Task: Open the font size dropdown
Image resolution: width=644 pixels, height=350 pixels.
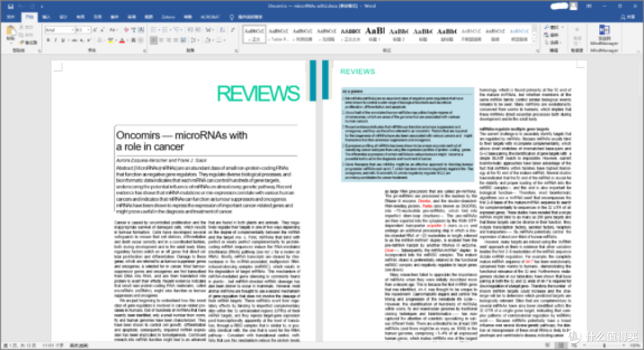Action: (88, 30)
